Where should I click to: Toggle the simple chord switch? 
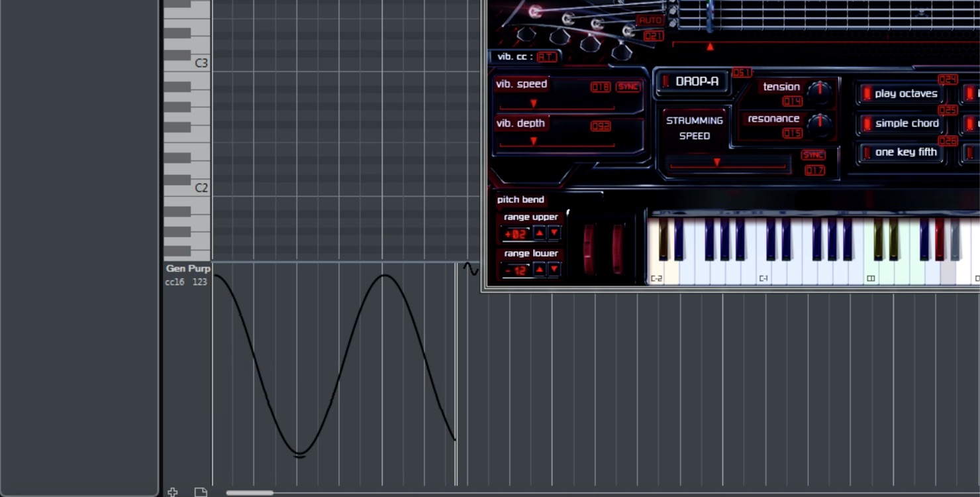pos(899,123)
